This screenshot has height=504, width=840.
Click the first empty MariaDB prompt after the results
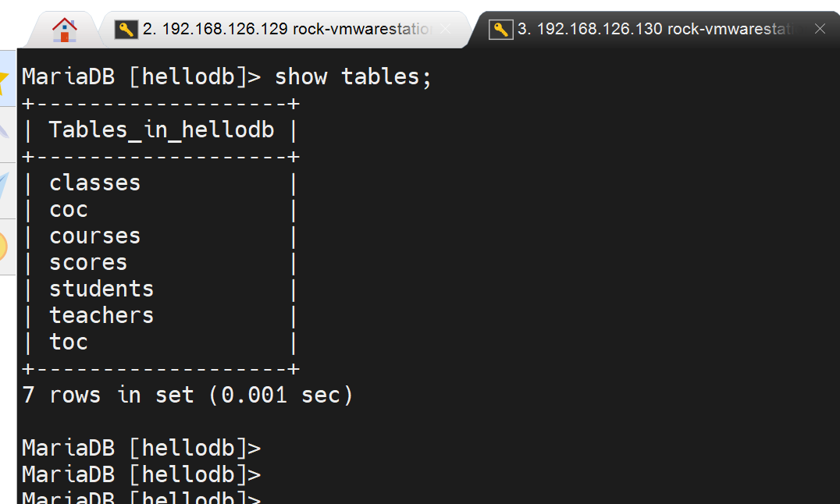141,448
